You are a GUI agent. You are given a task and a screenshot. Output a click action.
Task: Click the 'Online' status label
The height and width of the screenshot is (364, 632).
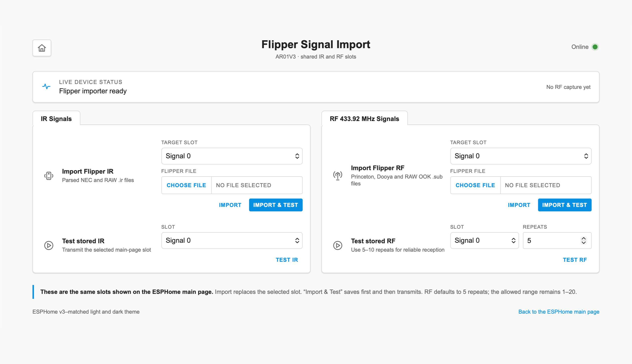pos(580,47)
